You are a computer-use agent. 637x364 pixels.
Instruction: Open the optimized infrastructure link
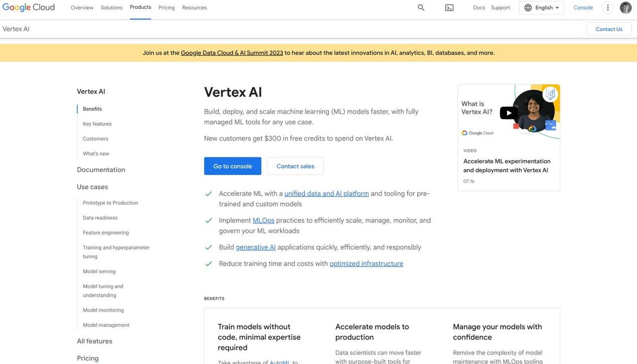click(366, 263)
